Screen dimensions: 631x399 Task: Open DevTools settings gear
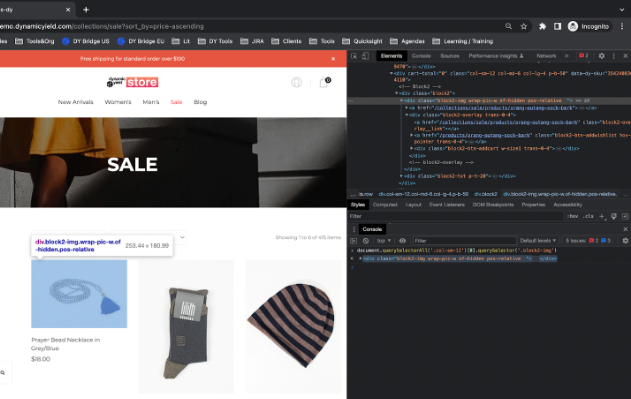click(602, 56)
